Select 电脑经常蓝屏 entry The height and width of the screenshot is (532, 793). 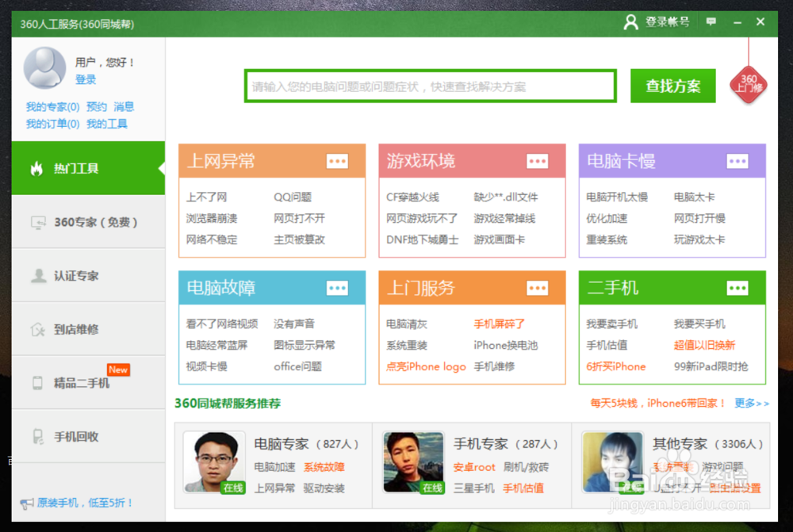point(216,346)
